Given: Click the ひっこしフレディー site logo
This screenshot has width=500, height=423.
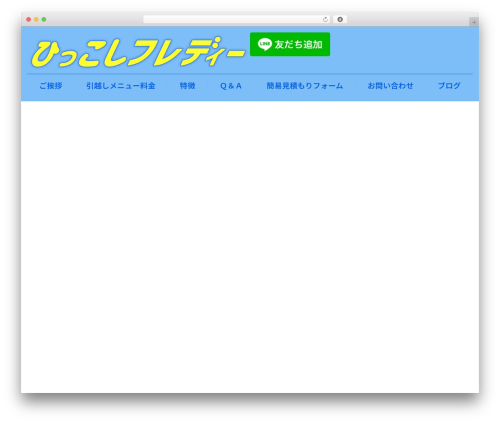Looking at the screenshot, I should click(x=138, y=52).
